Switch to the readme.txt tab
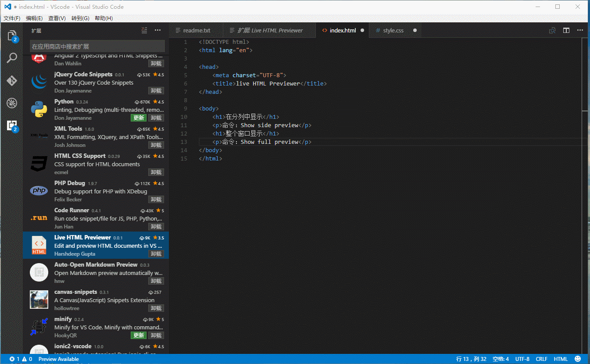 [197, 30]
